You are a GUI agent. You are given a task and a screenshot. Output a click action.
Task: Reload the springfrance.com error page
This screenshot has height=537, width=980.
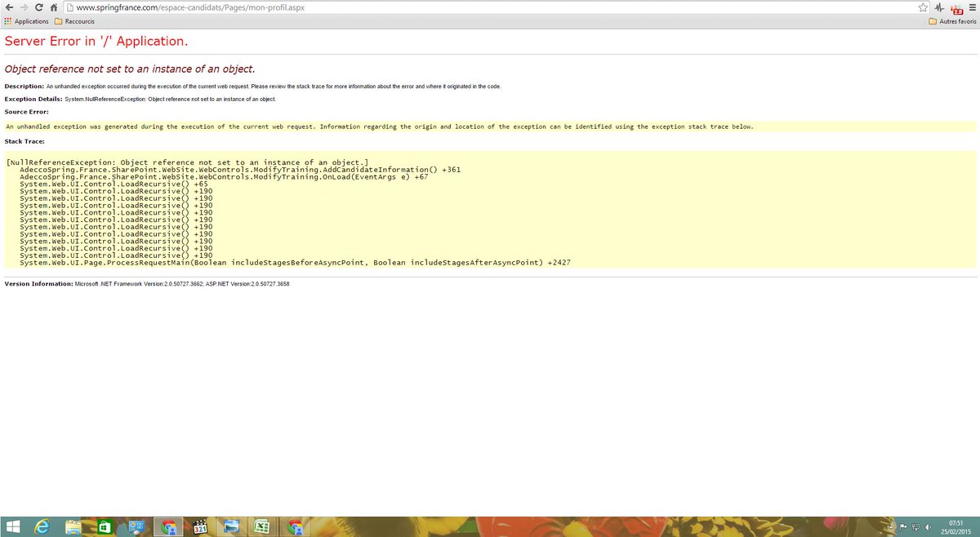coord(38,7)
